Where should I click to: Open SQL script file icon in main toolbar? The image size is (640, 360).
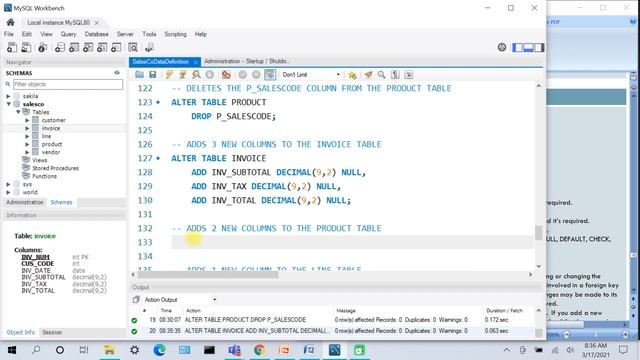[26, 47]
